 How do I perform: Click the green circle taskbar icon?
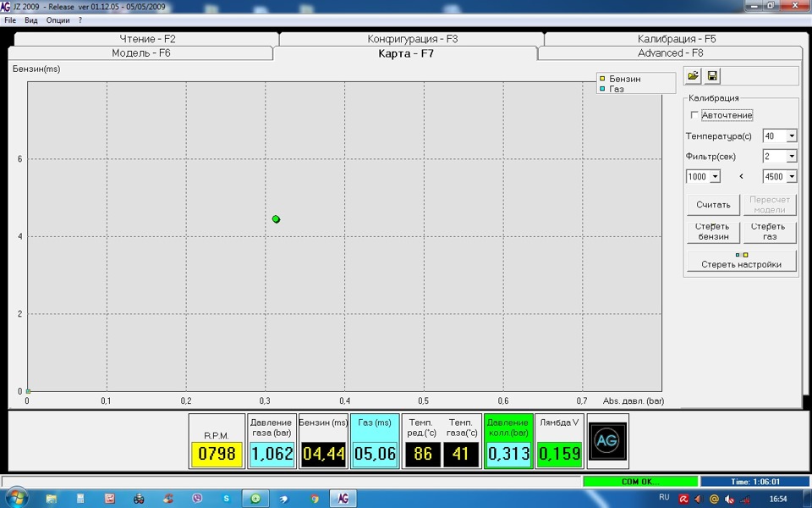(x=255, y=499)
